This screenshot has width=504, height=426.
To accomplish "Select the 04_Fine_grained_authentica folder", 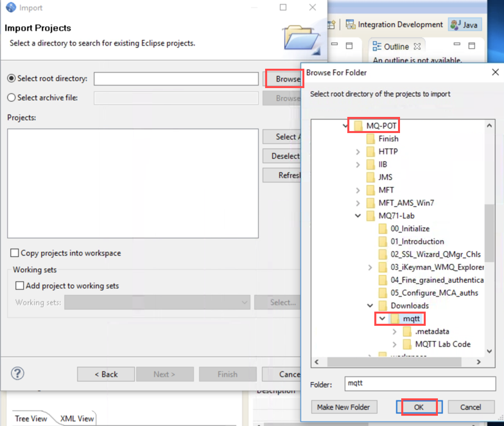I will click(x=437, y=280).
